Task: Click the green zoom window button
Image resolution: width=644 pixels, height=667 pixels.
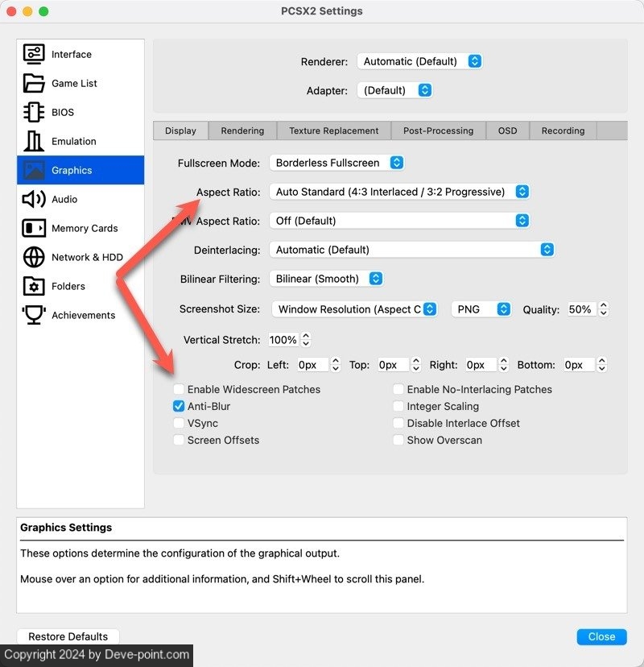Action: (x=43, y=11)
